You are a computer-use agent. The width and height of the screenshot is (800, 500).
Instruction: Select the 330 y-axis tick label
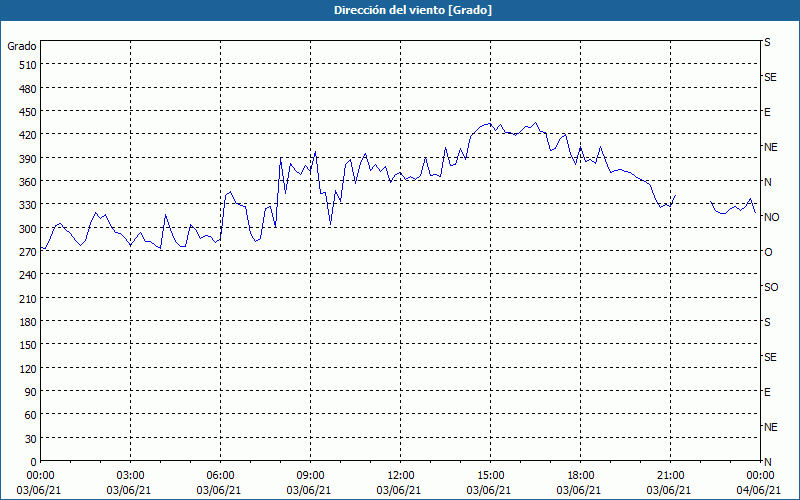pos(28,205)
